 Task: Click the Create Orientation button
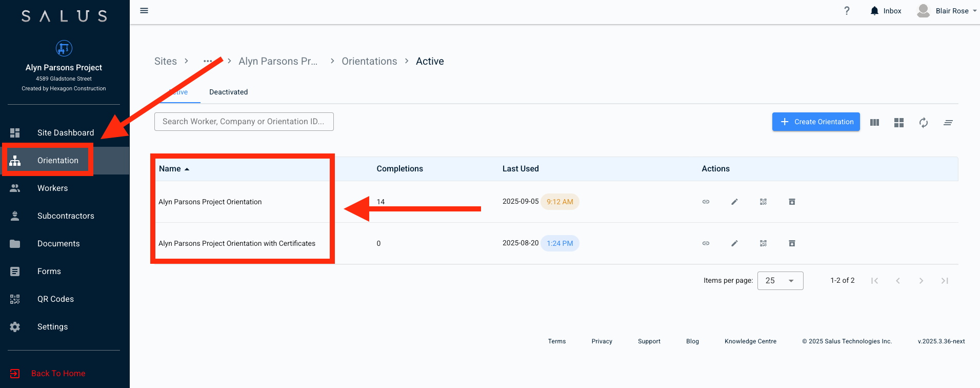tap(815, 122)
